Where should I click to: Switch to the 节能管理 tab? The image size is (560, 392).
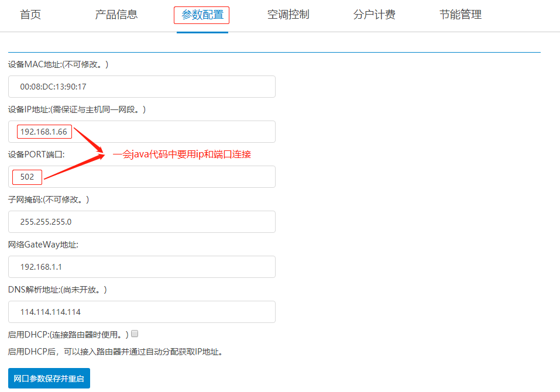[461, 15]
